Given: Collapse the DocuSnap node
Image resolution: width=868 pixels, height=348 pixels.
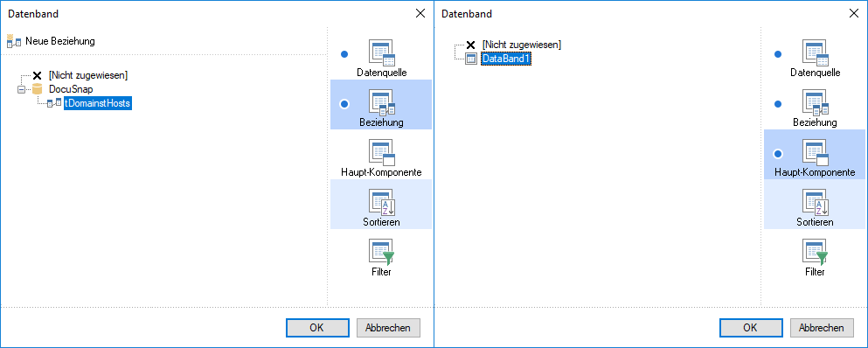Looking at the screenshot, I should point(22,89).
